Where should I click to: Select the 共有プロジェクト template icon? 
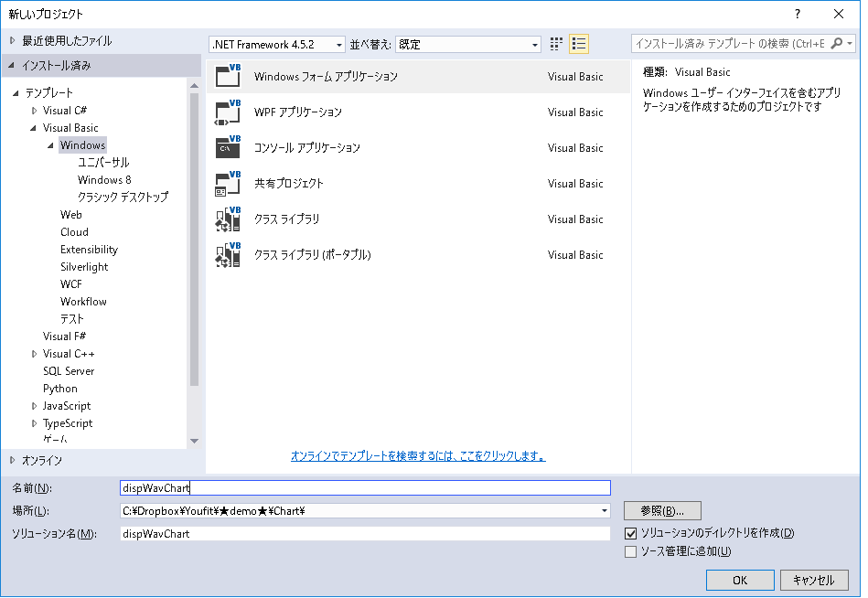point(228,183)
